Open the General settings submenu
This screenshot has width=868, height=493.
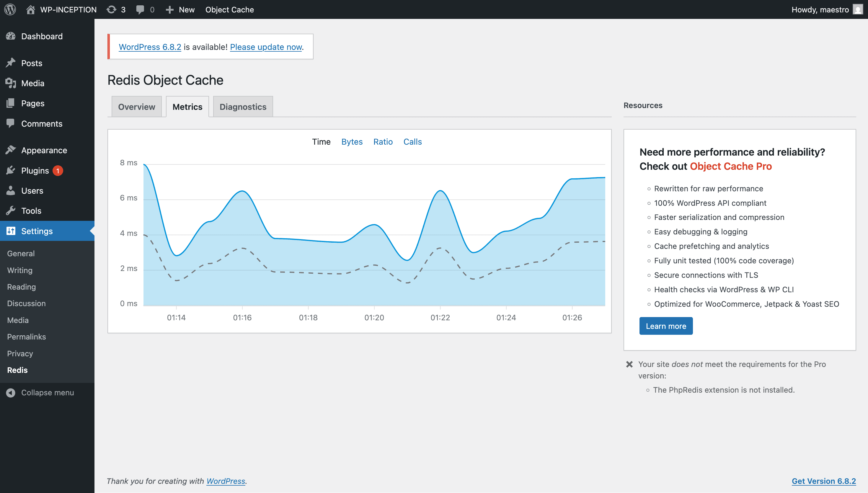[21, 253]
